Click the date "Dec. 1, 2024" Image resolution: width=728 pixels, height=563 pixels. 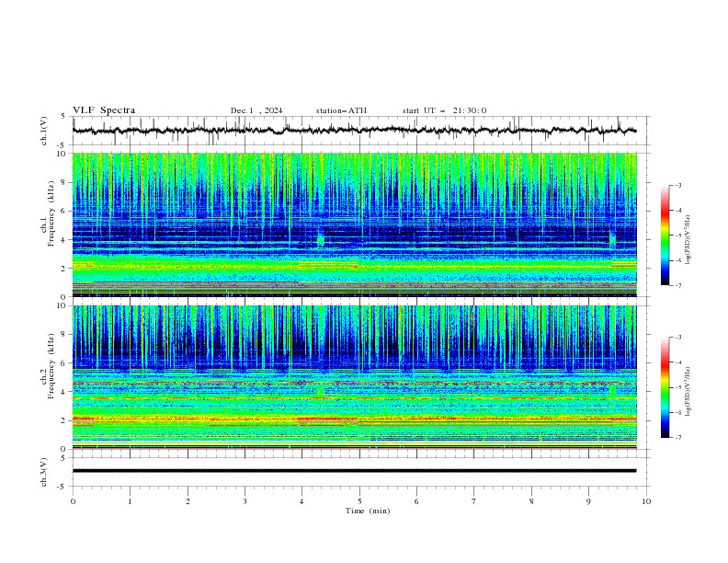(256, 110)
